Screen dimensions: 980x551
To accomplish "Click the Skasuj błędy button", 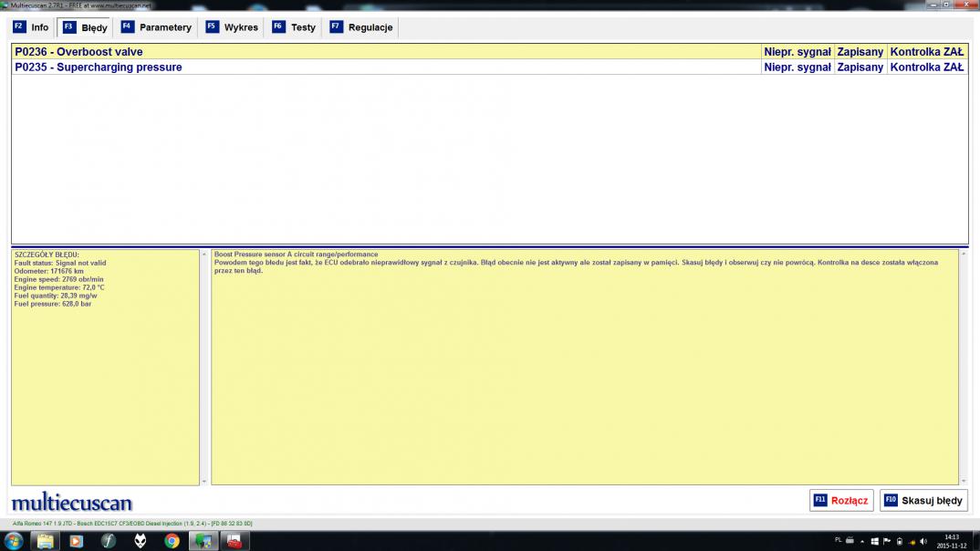I will click(923, 501).
